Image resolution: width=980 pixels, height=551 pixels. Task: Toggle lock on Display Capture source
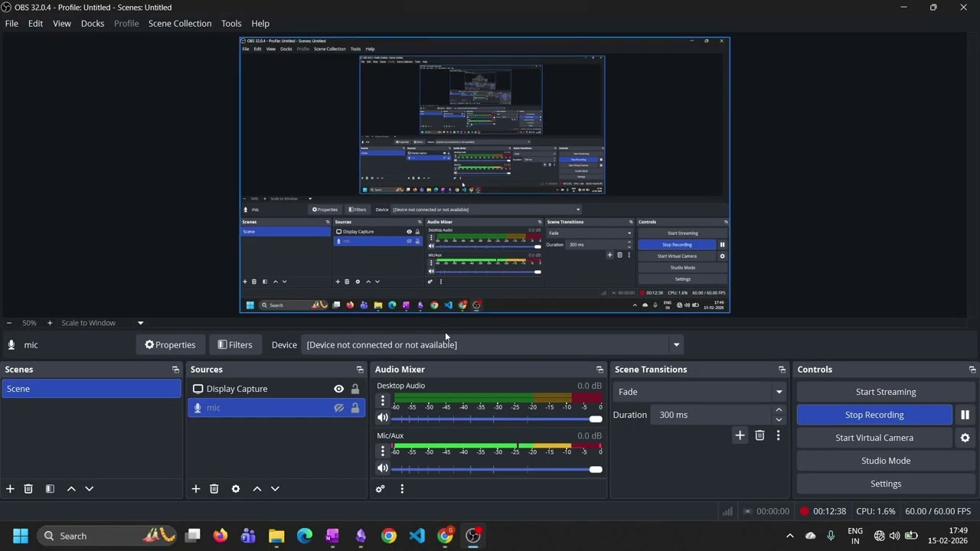point(355,389)
